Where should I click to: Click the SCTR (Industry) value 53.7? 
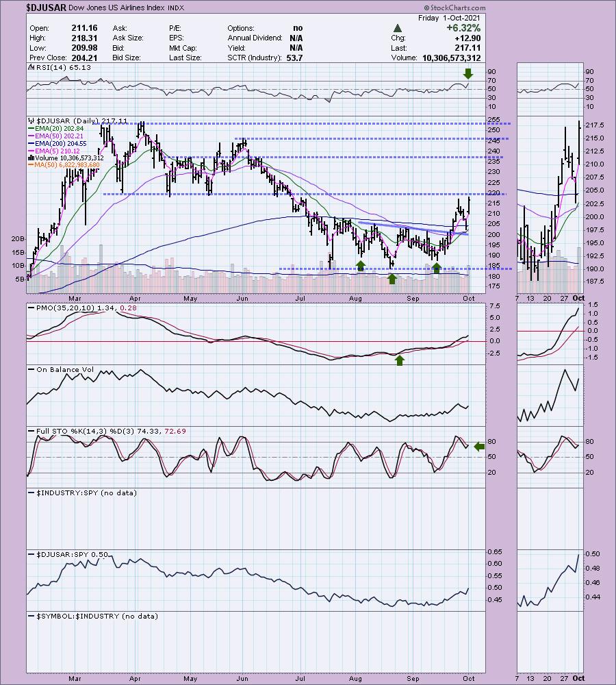(x=295, y=58)
